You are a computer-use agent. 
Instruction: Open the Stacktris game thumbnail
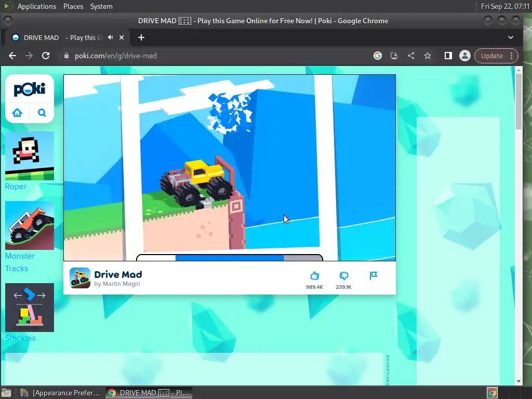point(30,308)
